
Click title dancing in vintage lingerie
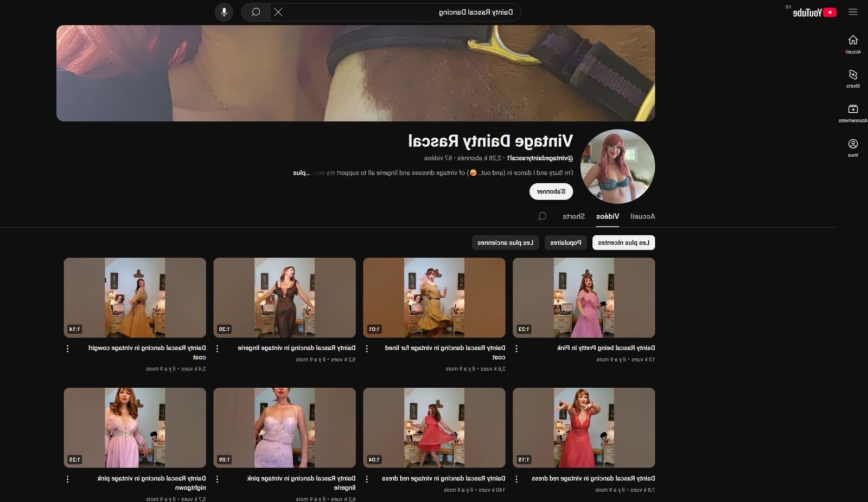(x=296, y=348)
